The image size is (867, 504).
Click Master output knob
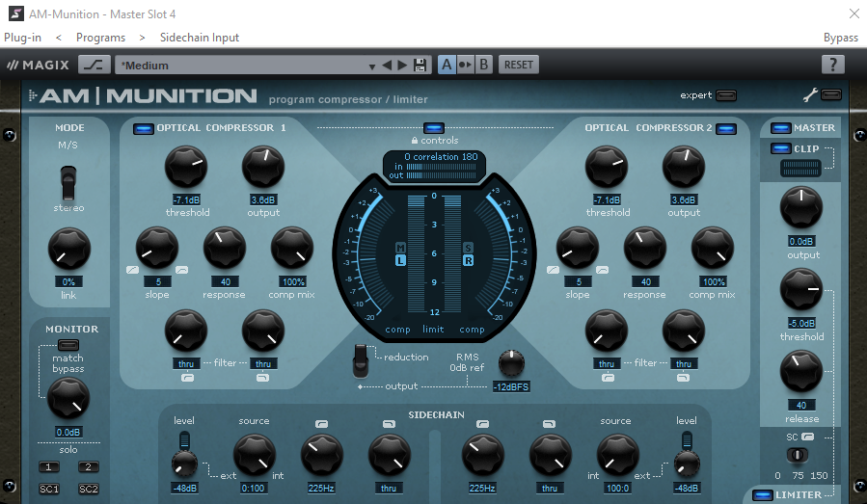[801, 208]
